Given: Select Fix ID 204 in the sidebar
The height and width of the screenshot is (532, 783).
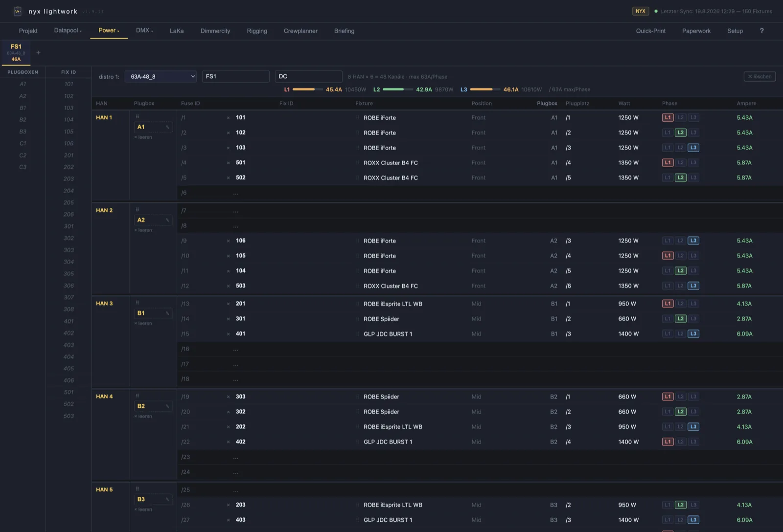Looking at the screenshot, I should tap(69, 191).
